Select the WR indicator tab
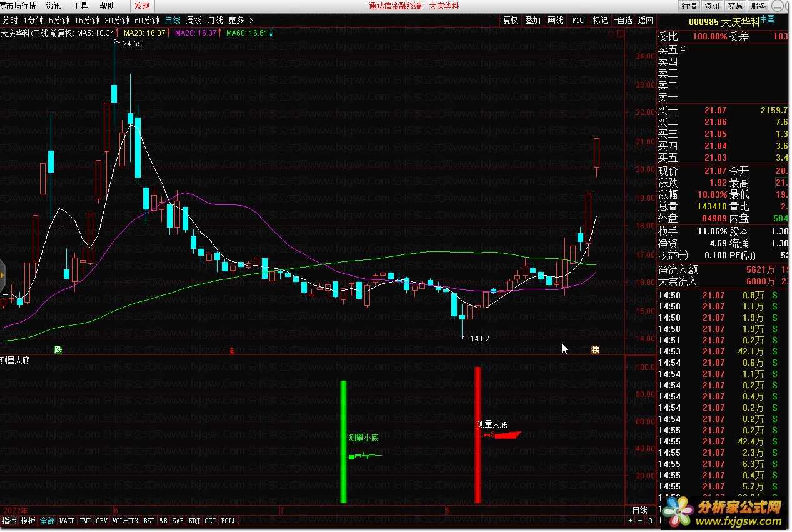 (163, 521)
